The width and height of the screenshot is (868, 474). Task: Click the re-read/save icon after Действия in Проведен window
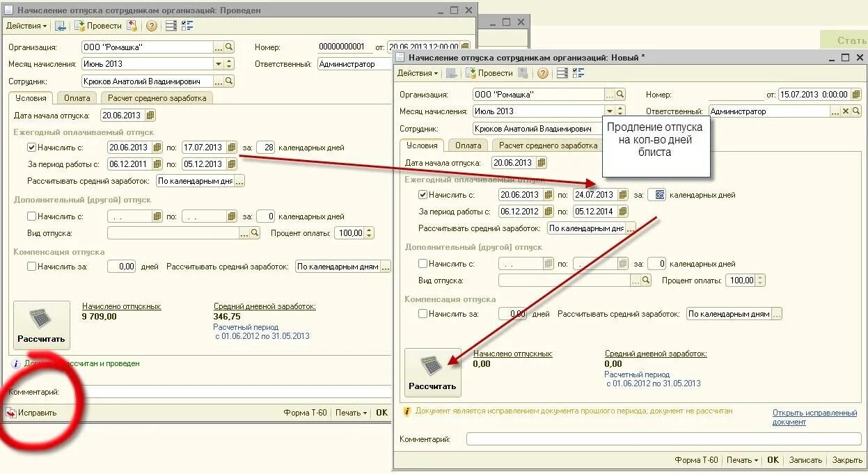click(61, 26)
